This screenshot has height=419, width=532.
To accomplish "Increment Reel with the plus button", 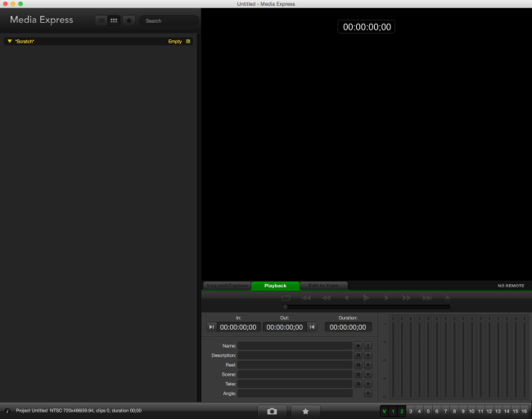I will click(368, 365).
